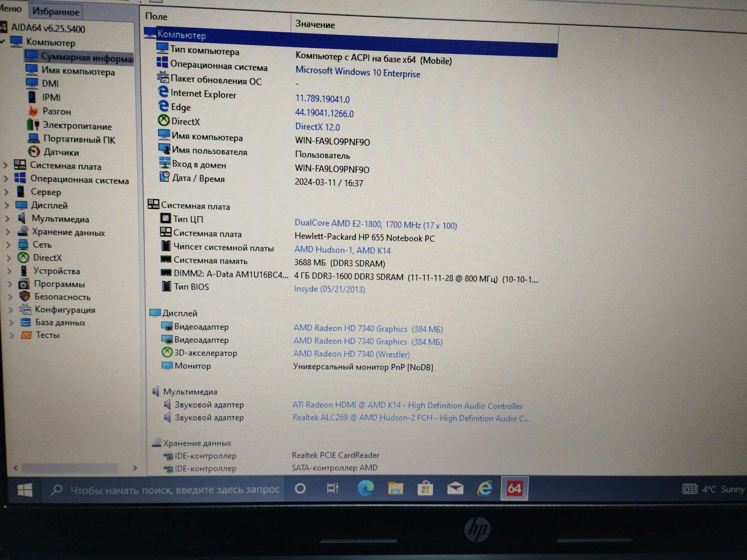This screenshot has width=747, height=560.
Task: Expand the Хранение данных tree node
Action: 8,232
